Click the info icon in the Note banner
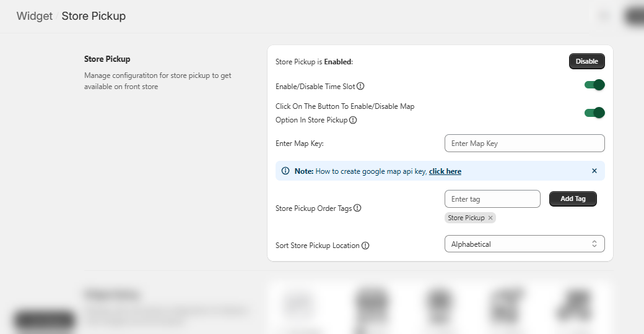The height and width of the screenshot is (334, 644). 285,171
